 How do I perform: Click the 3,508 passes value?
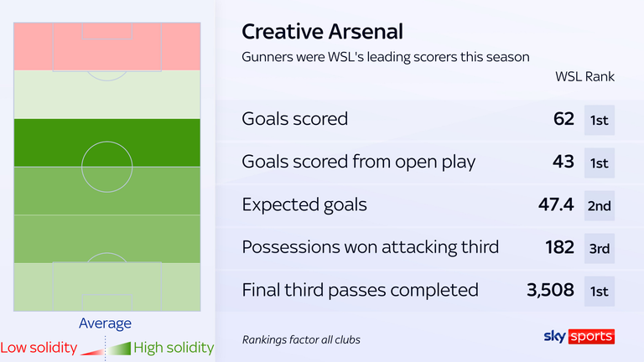[550, 290]
